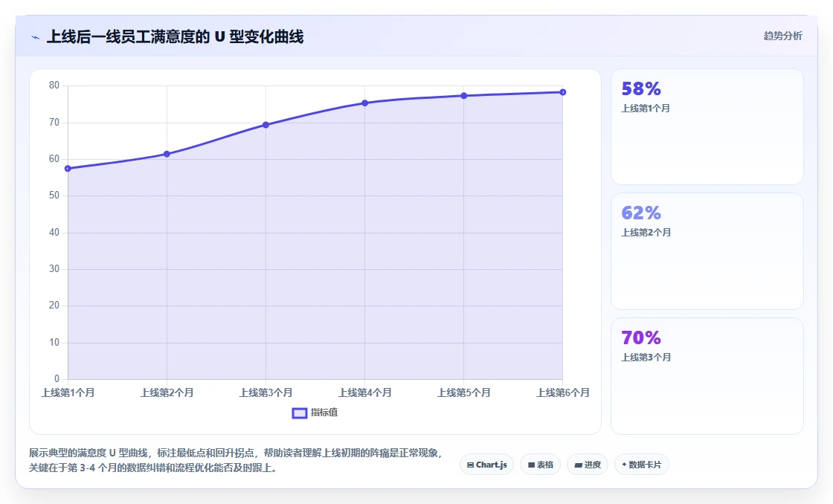
Task: Click the y-axis value 20
Action: tap(54, 306)
